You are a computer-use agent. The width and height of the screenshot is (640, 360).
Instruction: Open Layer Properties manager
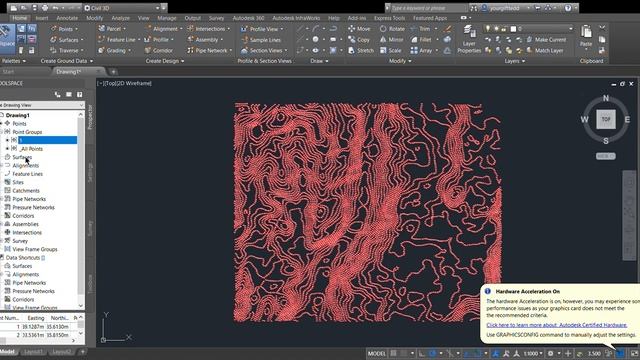pyautogui.click(x=469, y=39)
